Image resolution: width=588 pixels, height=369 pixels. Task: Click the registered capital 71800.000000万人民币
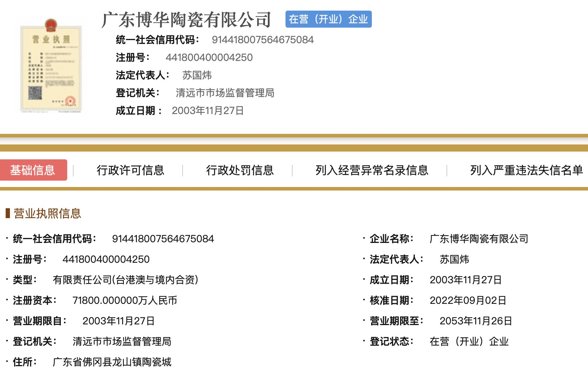coord(125,300)
